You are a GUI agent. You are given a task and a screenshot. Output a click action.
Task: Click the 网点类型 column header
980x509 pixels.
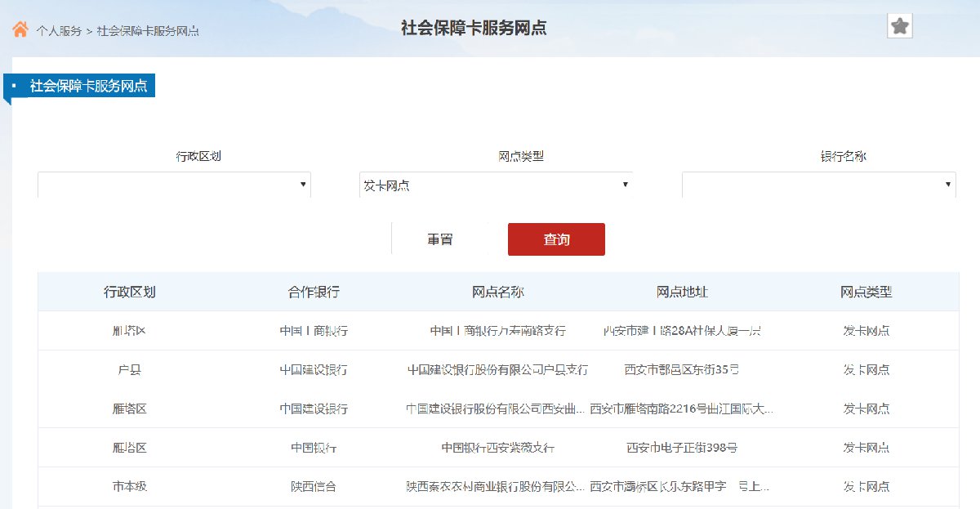click(866, 292)
